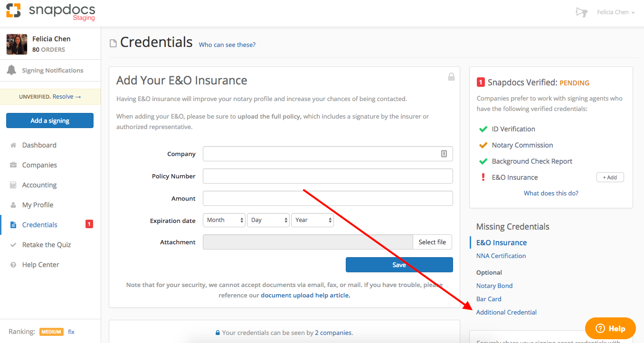Screen dimensions: 644x343
Task: Click the Retake the Quiz checkmark icon
Action: pos(13,244)
